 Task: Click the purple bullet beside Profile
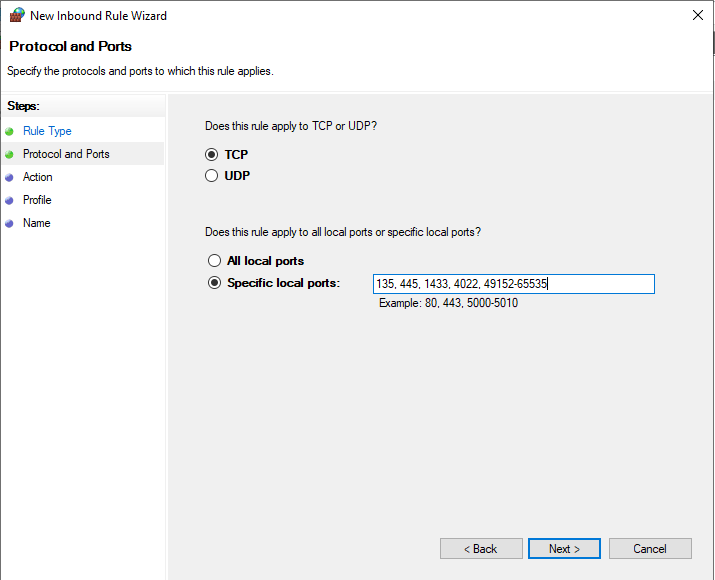coord(9,201)
